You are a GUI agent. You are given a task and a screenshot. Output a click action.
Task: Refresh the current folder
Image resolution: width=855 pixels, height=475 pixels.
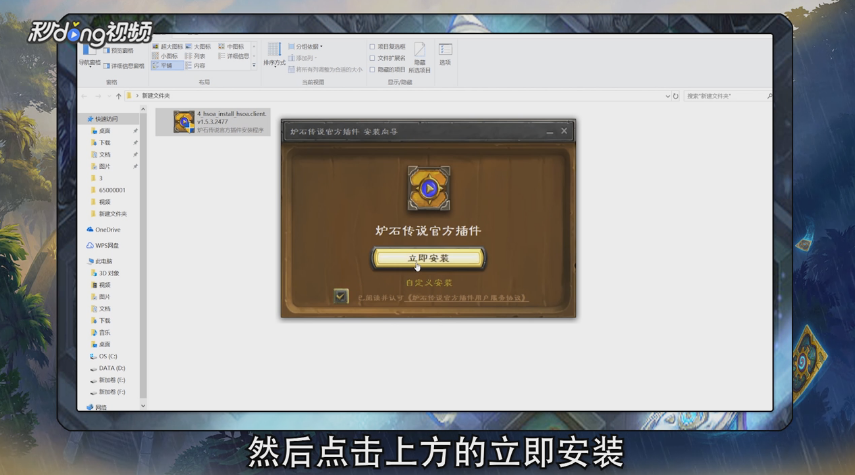point(676,96)
